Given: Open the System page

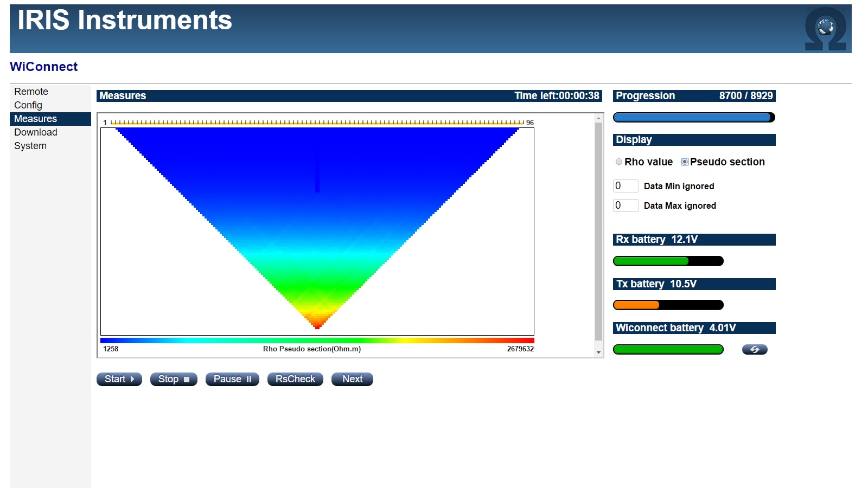Looking at the screenshot, I should [30, 145].
